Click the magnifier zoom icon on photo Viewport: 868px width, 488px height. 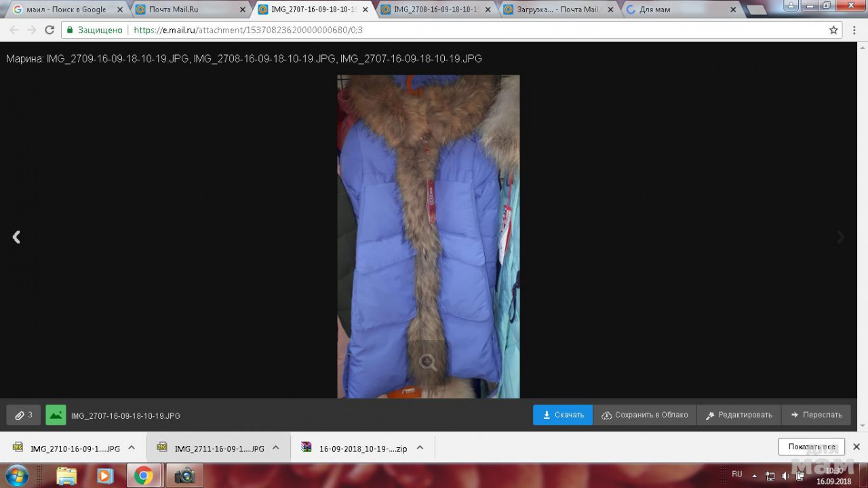428,362
